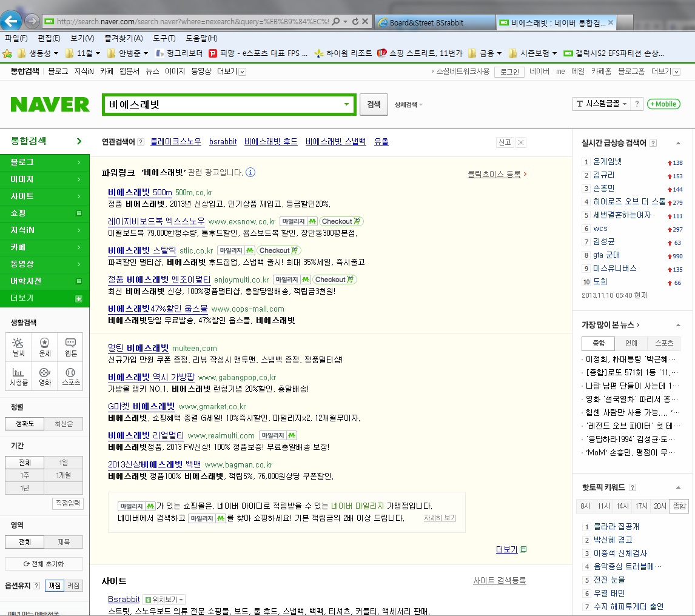Click Checkout badge for 레이지비보드복 엑스스노우
695x616 pixels.
[341, 221]
